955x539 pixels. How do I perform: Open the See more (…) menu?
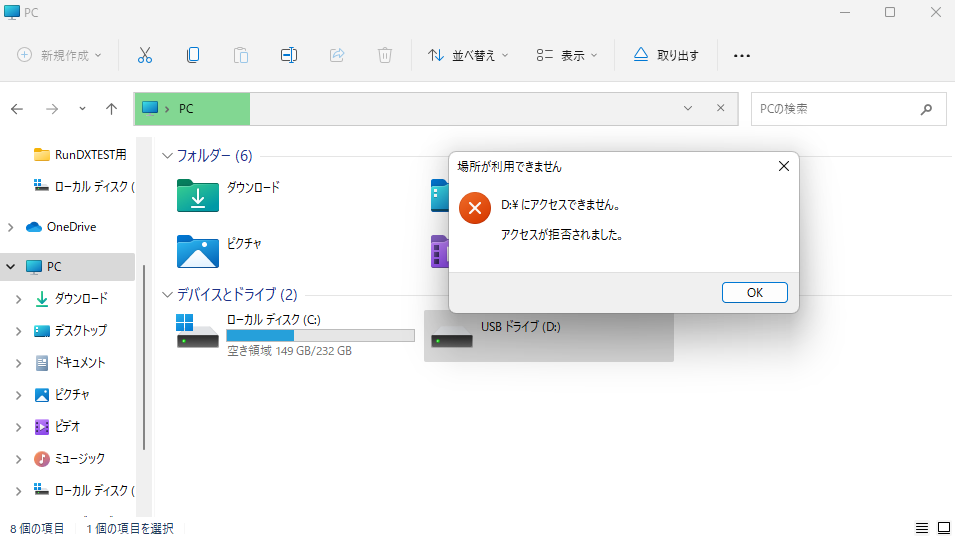741,55
